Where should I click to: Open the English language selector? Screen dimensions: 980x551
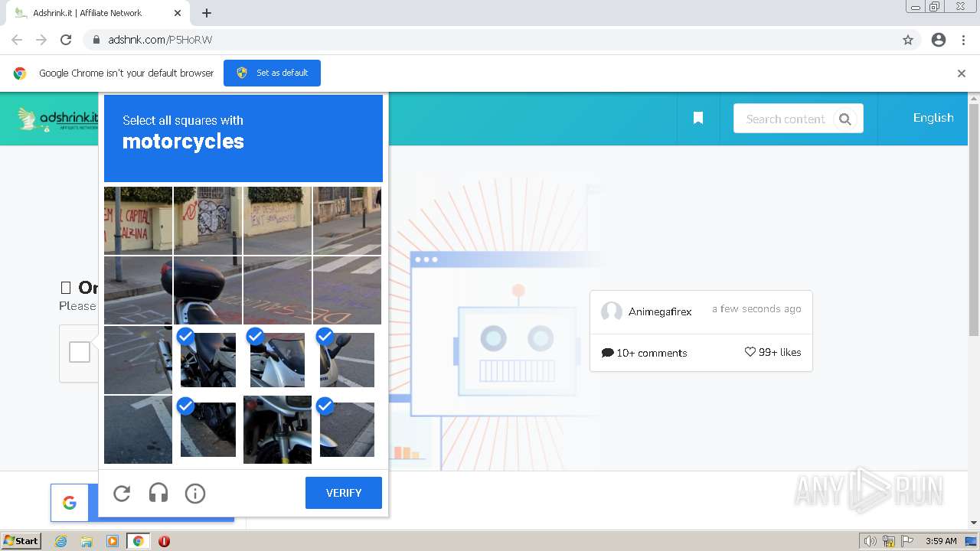tap(933, 118)
